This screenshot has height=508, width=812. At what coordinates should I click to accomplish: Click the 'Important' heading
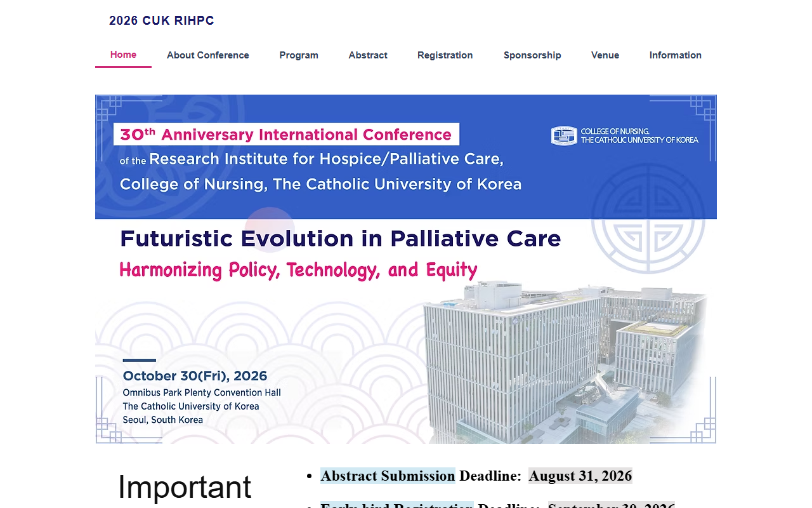(x=185, y=488)
